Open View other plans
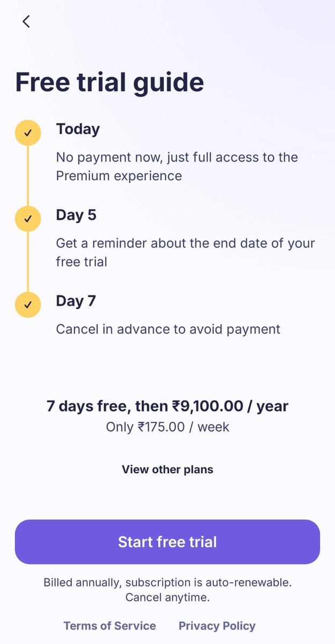 tap(167, 470)
